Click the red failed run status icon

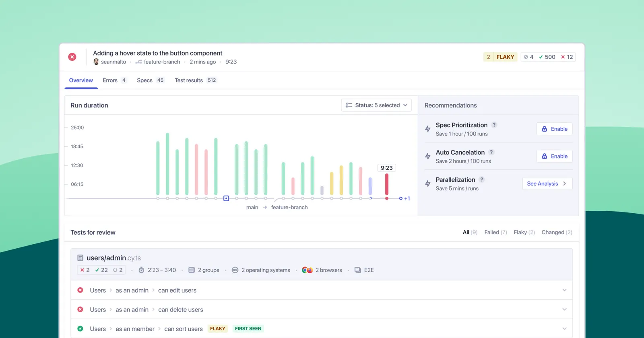(72, 57)
